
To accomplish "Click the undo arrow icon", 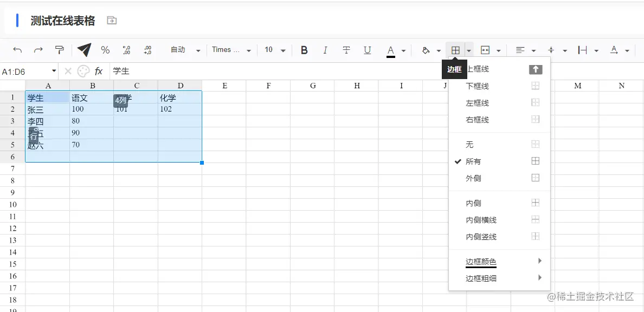I will [x=17, y=50].
